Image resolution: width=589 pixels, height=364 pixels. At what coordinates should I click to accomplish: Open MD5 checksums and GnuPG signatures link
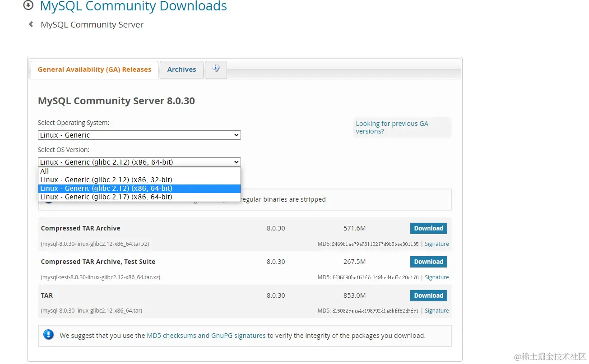tap(206, 336)
